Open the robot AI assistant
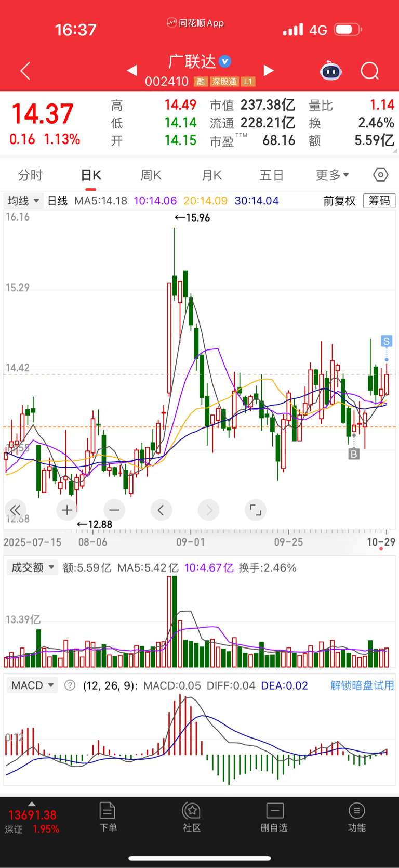The image size is (399, 868). pos(330,71)
